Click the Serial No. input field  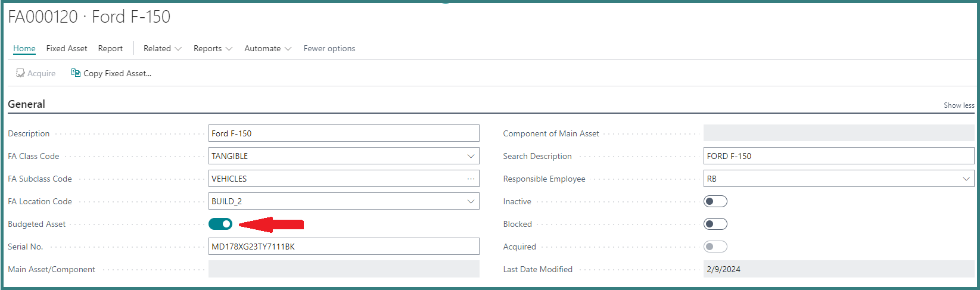tap(344, 247)
